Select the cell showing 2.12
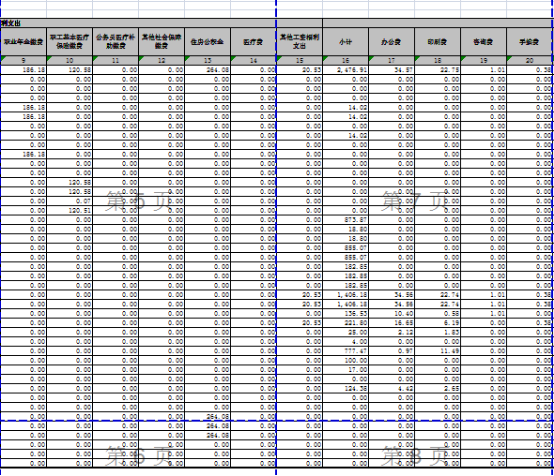The width and height of the screenshot is (554, 476). [391, 332]
